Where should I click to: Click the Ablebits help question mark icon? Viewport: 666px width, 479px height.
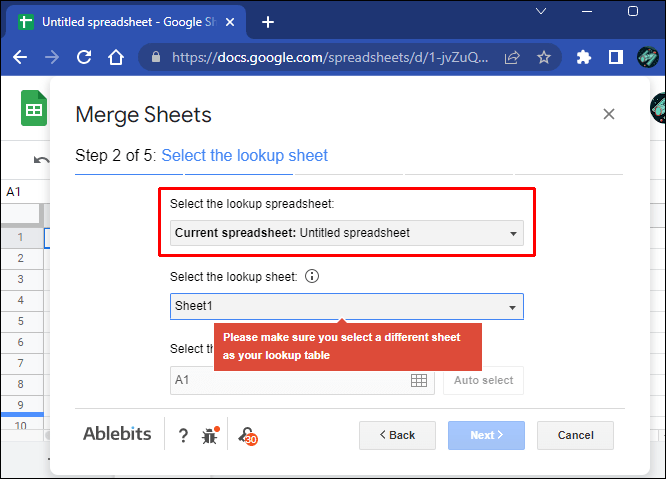[x=183, y=435]
